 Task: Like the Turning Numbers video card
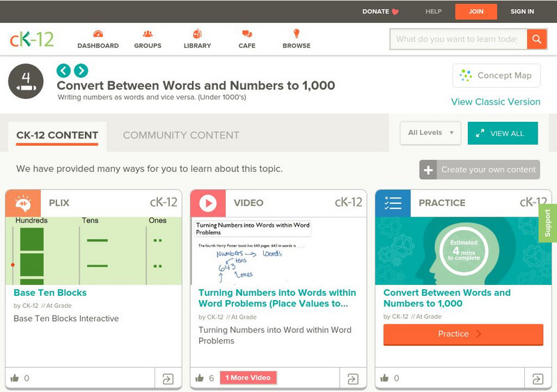[x=200, y=378]
